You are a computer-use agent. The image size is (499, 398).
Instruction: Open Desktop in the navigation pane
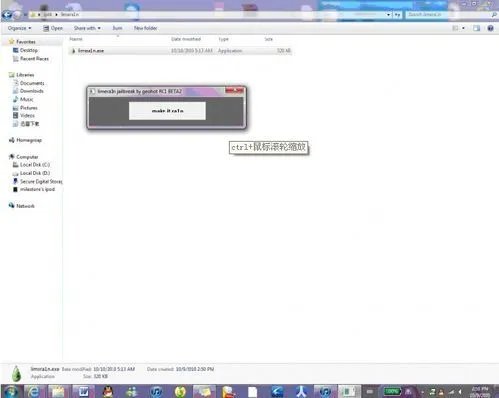click(x=29, y=50)
